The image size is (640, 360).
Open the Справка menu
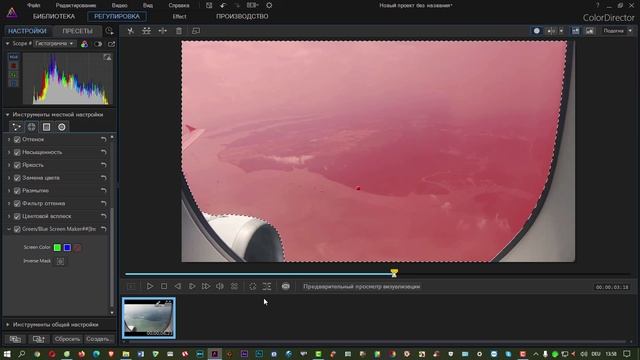[x=179, y=5]
